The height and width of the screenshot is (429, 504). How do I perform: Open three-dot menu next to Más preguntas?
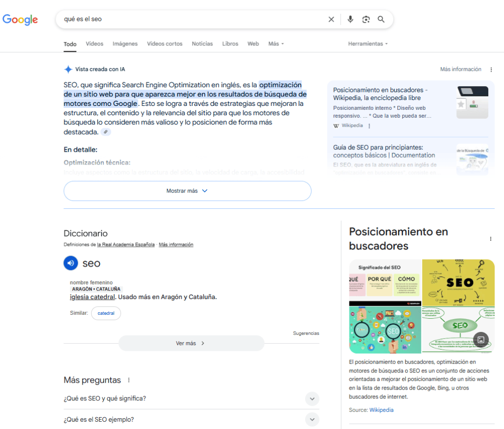pos(128,380)
